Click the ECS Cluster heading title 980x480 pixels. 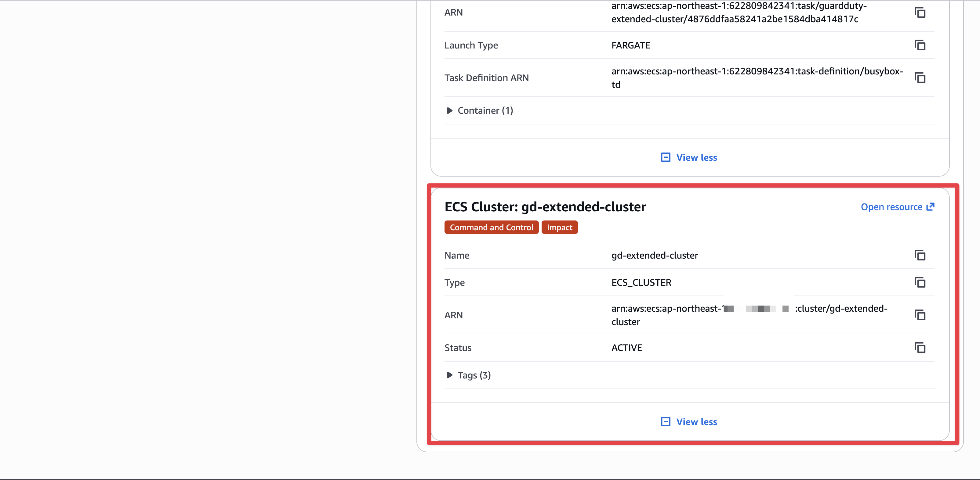545,207
